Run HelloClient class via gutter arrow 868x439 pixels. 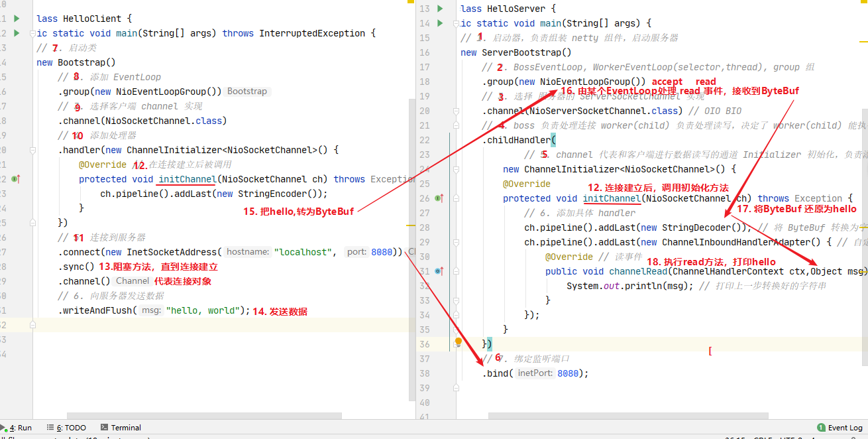pyautogui.click(x=16, y=19)
